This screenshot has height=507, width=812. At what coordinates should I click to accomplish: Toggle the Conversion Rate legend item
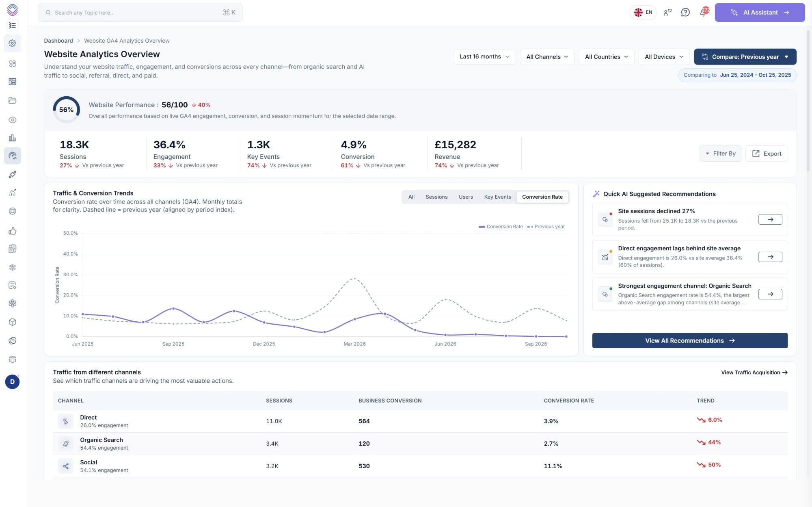click(x=501, y=227)
